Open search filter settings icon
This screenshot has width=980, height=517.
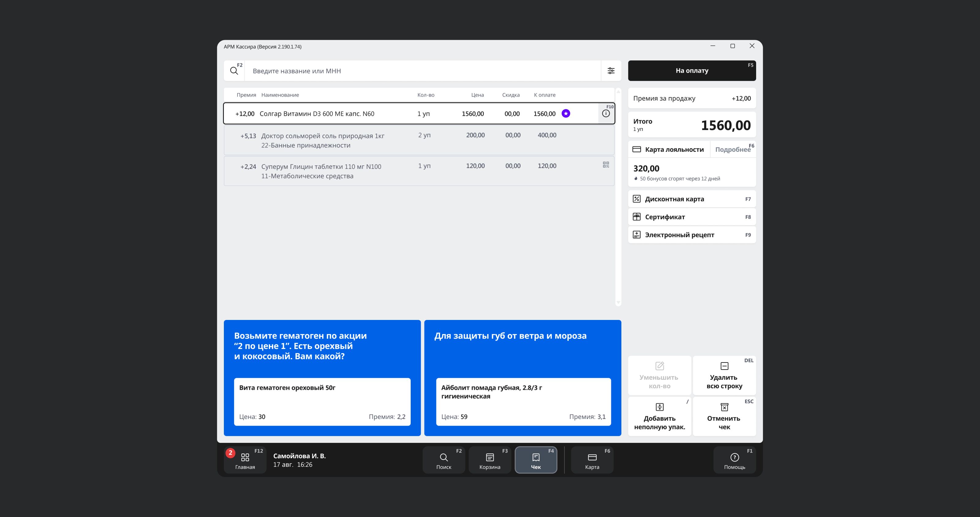coord(611,71)
